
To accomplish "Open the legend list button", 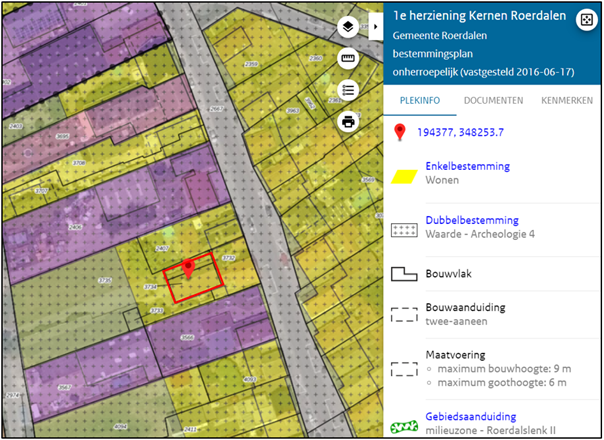I will (x=348, y=90).
